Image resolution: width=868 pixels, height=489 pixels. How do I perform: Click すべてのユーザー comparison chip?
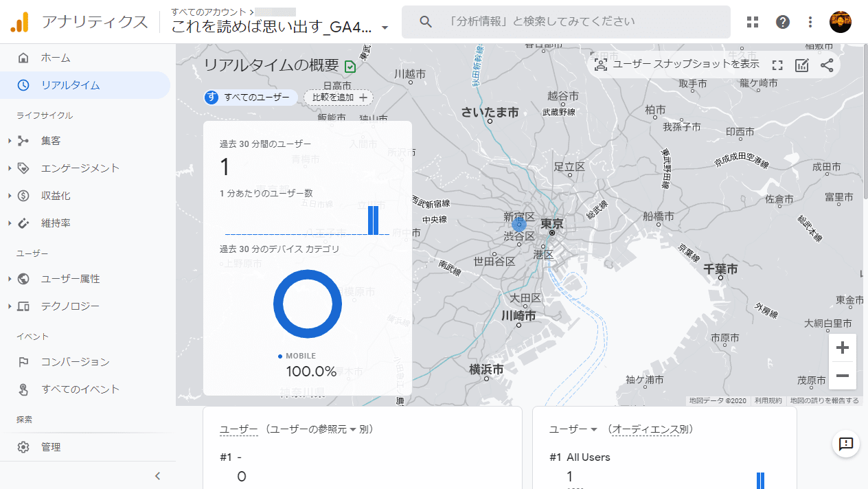(x=251, y=98)
